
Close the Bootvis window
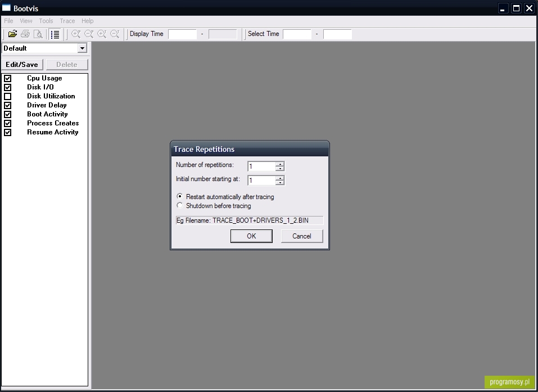point(530,8)
